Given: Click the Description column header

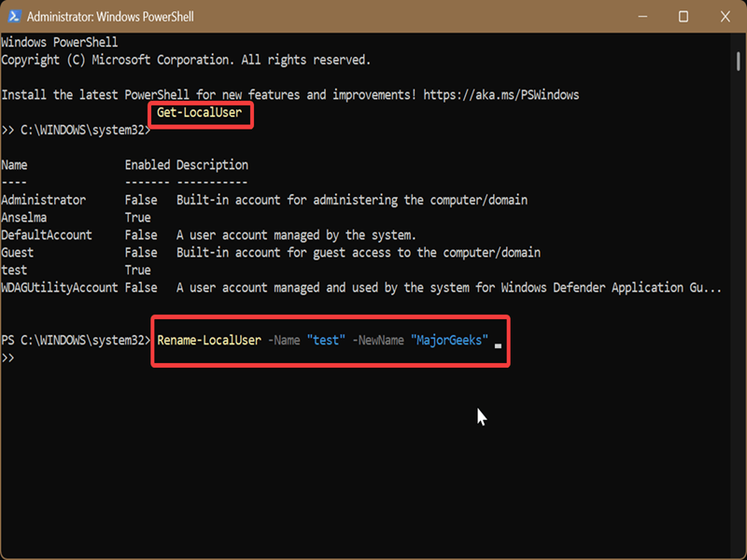Looking at the screenshot, I should 212,165.
